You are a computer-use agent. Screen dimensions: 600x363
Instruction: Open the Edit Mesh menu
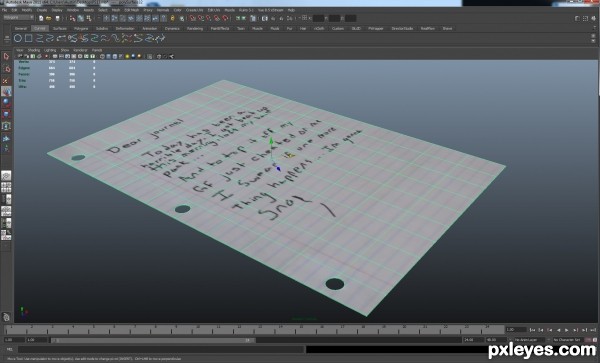click(132, 10)
